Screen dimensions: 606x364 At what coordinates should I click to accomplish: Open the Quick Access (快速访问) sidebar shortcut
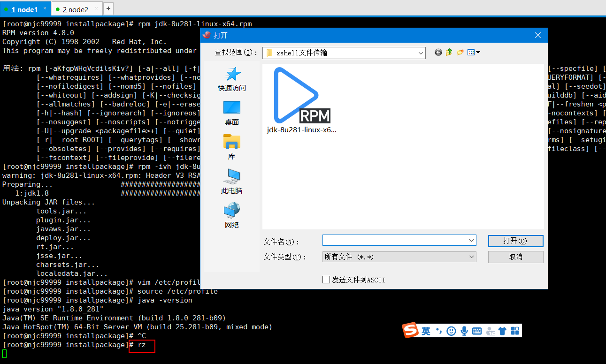point(231,80)
